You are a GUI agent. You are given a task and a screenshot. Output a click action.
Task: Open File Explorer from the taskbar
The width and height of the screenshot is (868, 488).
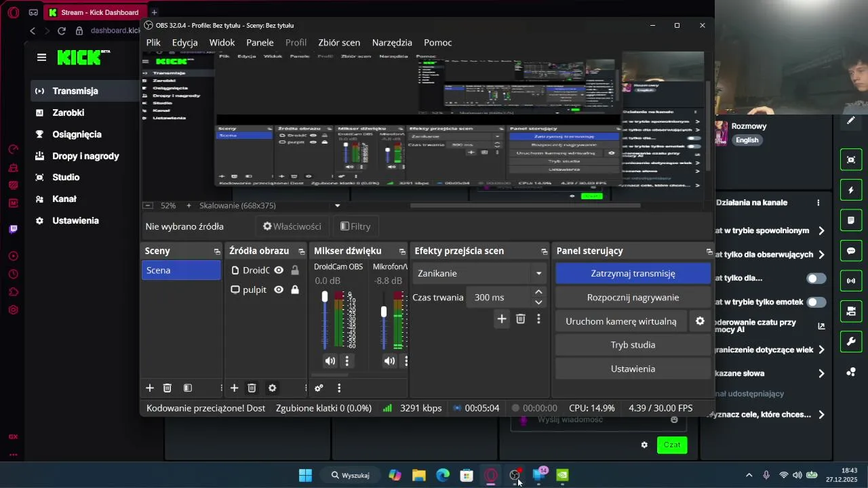tap(418, 475)
